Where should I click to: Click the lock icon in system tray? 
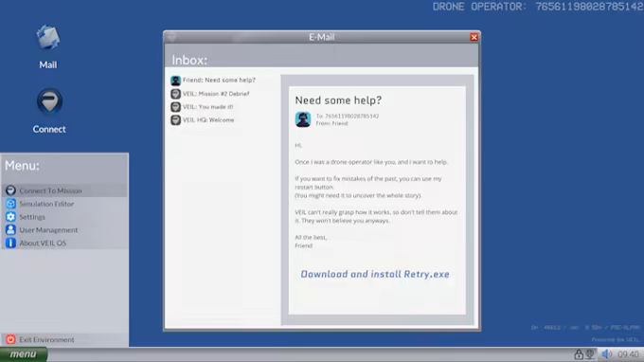[x=579, y=353]
